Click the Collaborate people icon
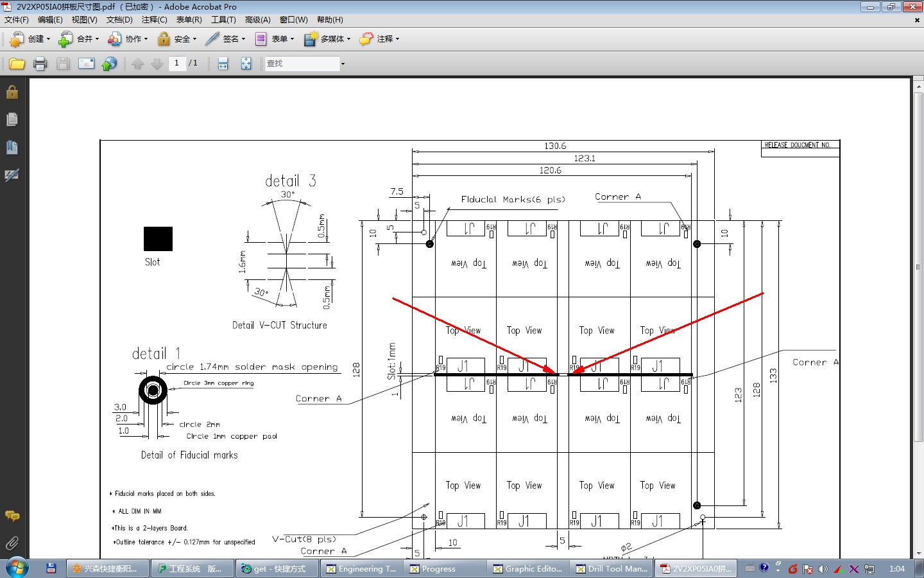 [x=114, y=39]
